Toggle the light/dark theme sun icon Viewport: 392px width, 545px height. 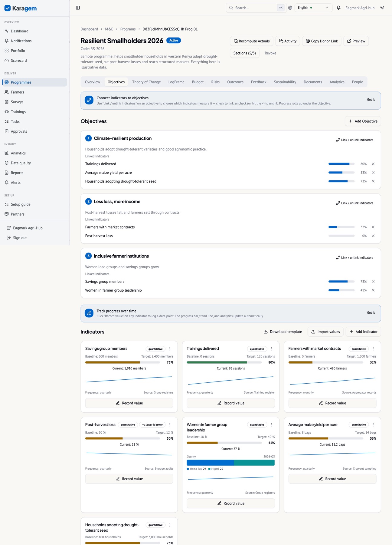382,8
